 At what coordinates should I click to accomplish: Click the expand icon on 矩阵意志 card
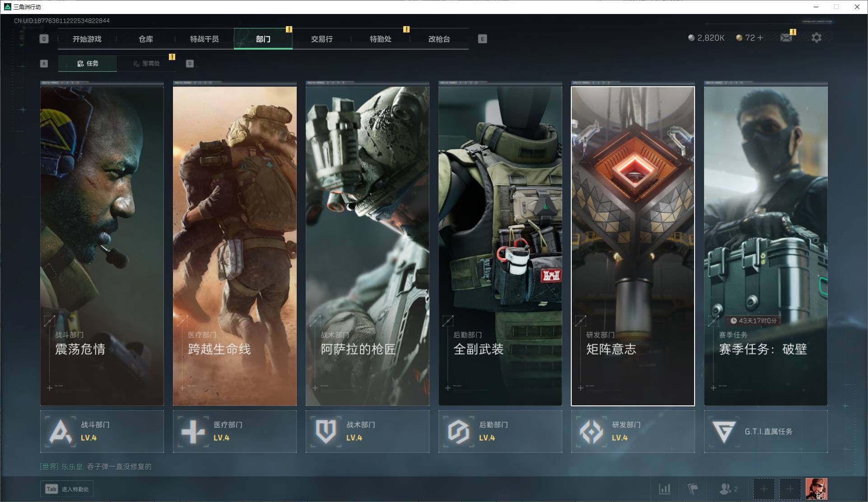(x=581, y=321)
